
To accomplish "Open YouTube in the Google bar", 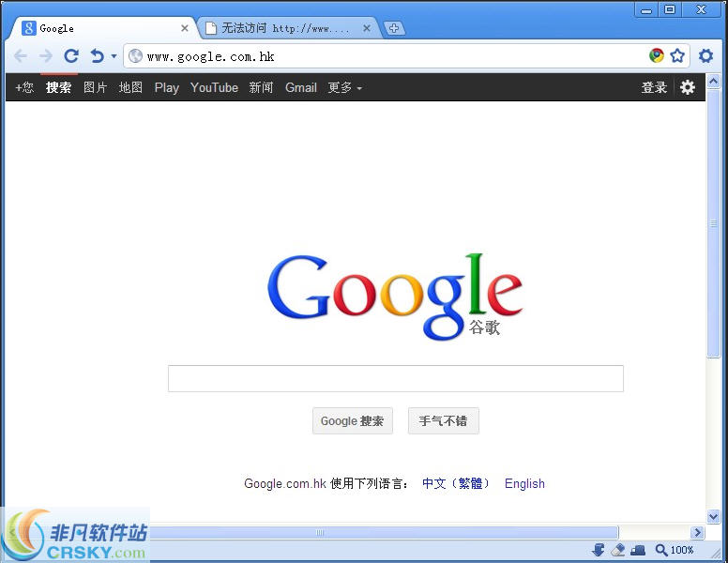I will coord(214,87).
